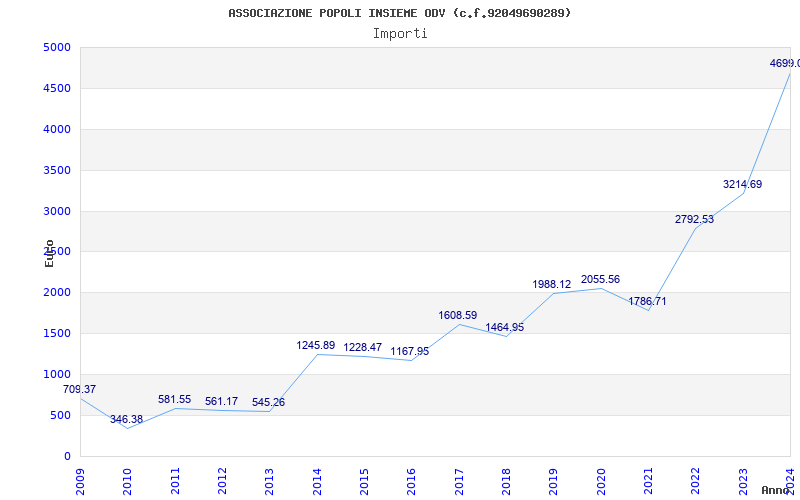
Task: Click the 2011 x-axis year label
Action: [x=175, y=482]
